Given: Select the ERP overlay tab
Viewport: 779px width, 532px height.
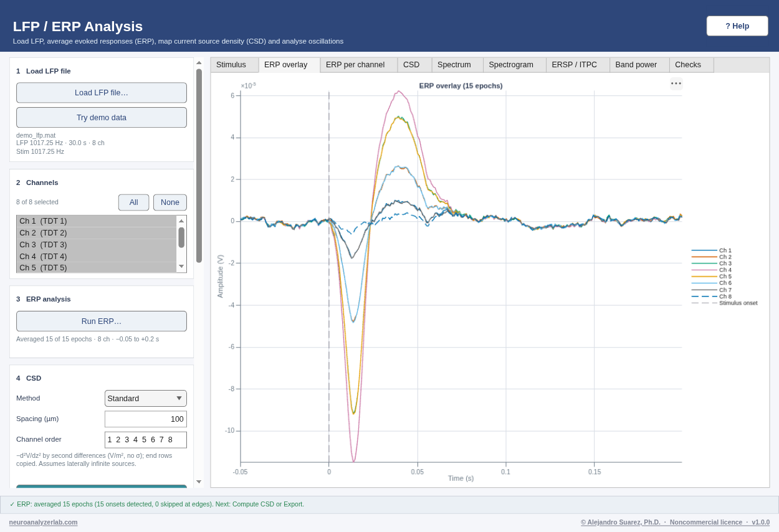Looking at the screenshot, I should point(289,65).
